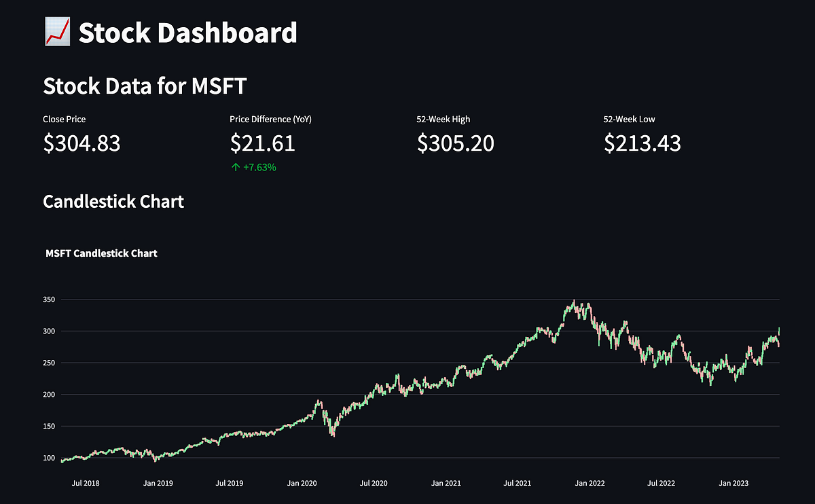Screen dimensions: 815x504
Task: Click the Jan 2023 x-axis label
Action: tap(733, 483)
